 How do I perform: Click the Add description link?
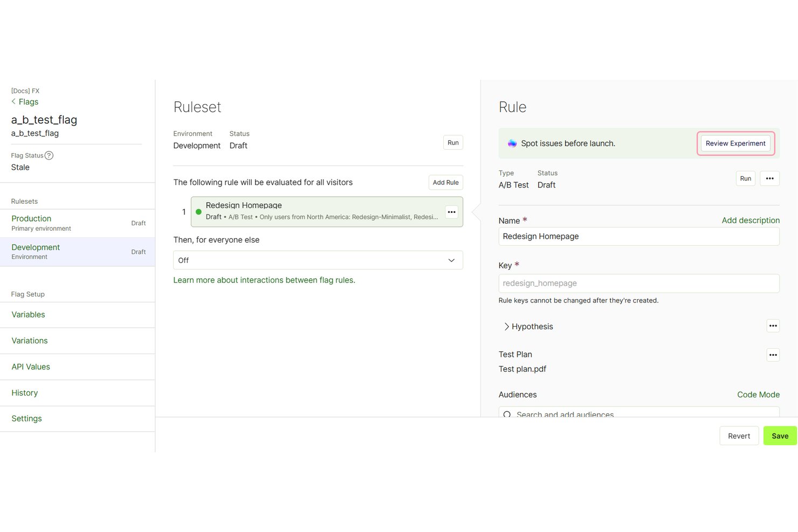(x=751, y=220)
